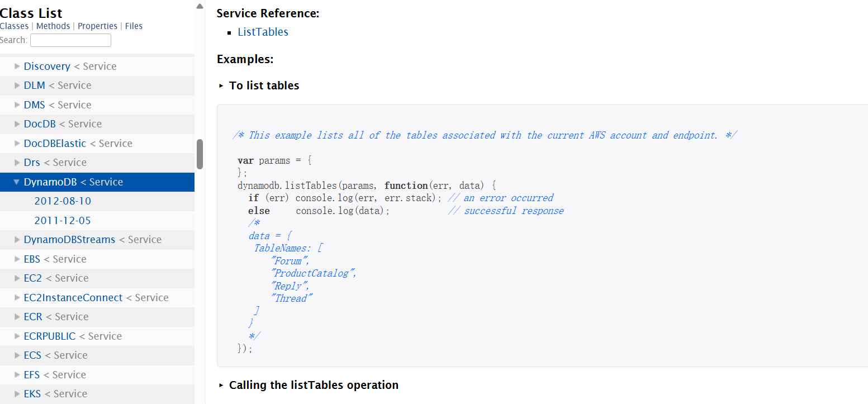Viewport: 868px width, 404px height.
Task: Open the EKS class link
Action: click(x=32, y=394)
